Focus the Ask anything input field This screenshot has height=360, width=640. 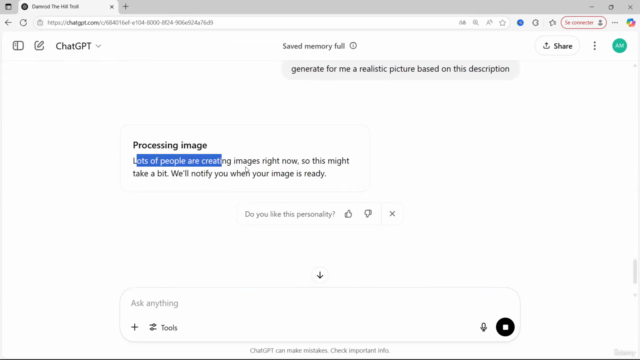[x=320, y=303]
